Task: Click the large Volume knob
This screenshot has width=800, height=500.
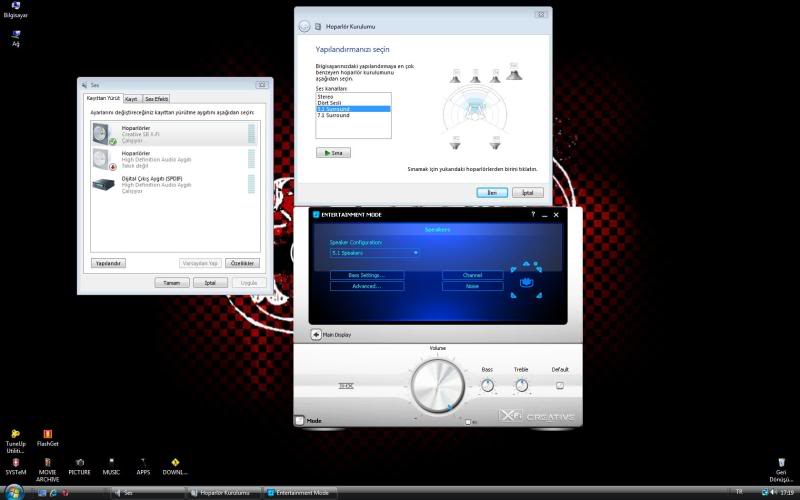Action: (x=437, y=384)
